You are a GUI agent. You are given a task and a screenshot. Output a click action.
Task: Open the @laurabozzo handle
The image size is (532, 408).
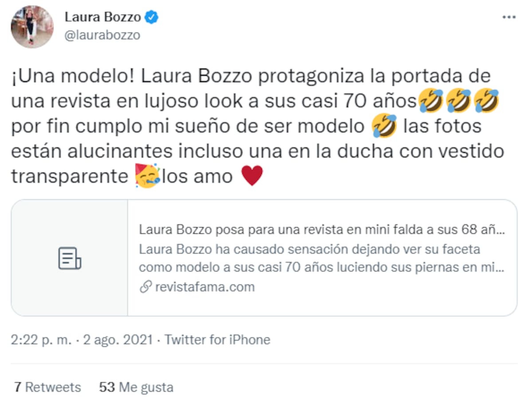pyautogui.click(x=102, y=35)
